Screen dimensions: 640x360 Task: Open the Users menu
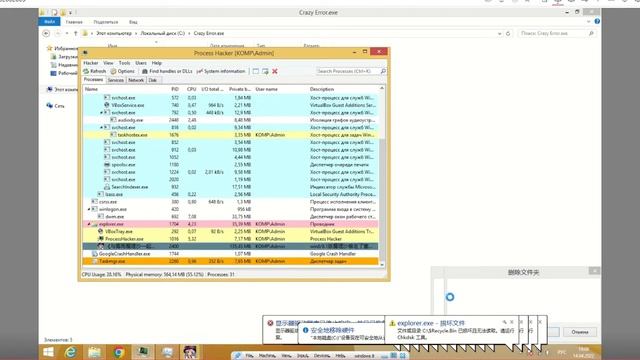[141, 63]
